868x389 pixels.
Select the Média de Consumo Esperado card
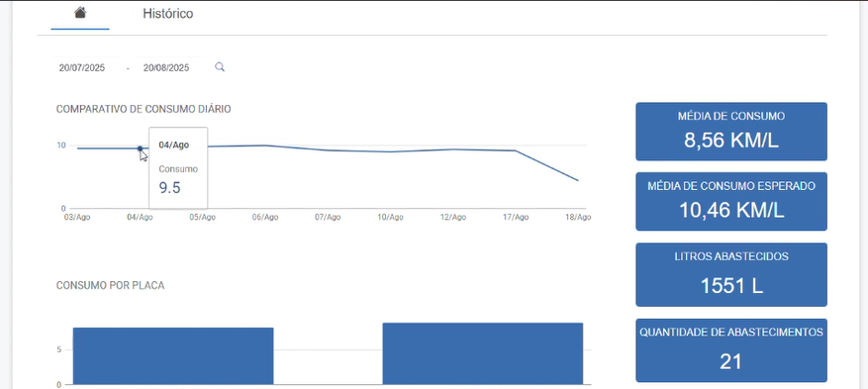click(731, 201)
